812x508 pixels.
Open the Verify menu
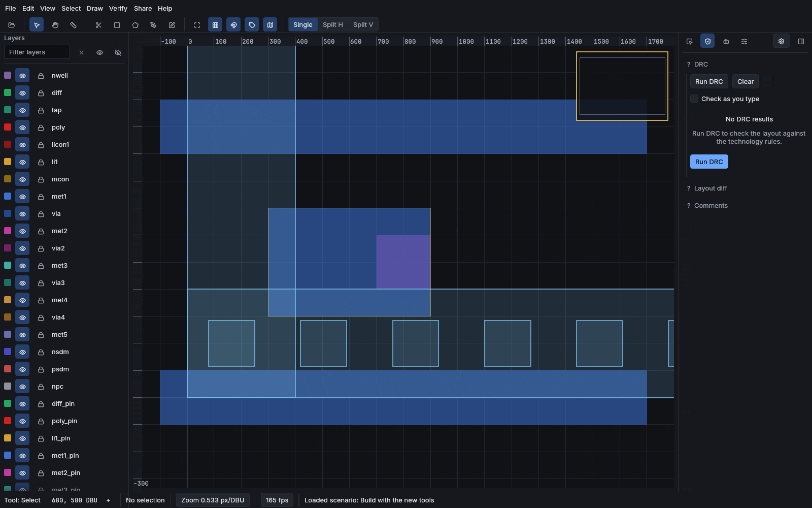tap(118, 9)
